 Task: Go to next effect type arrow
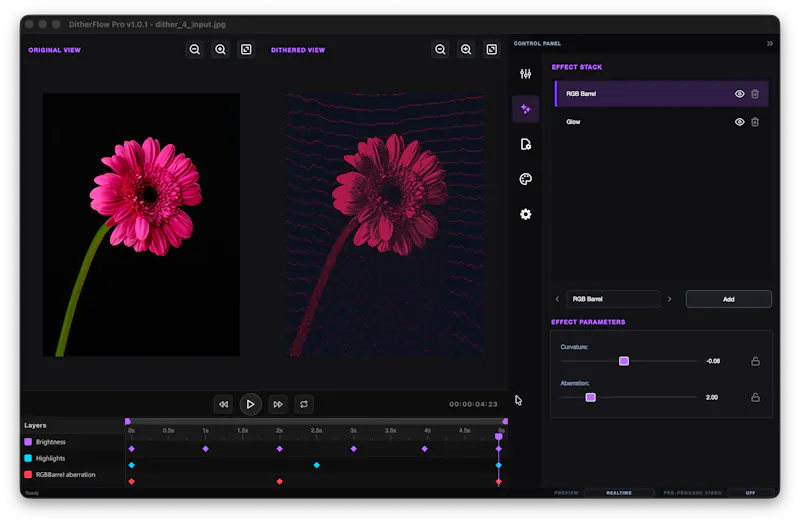[x=669, y=300]
